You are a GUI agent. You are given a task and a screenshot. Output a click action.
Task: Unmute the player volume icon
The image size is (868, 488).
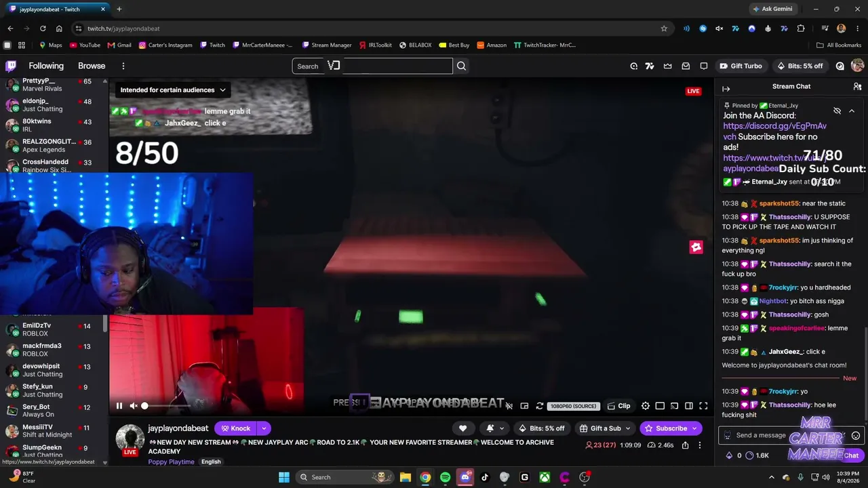tap(134, 406)
